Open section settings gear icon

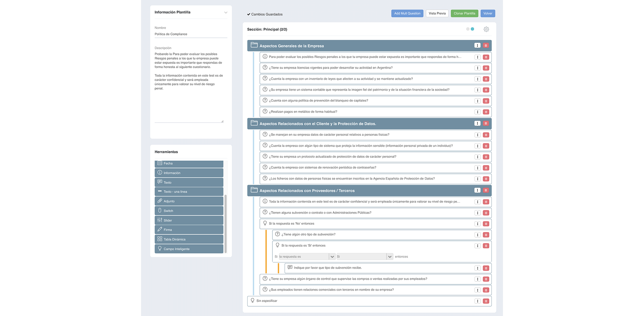[x=486, y=29]
